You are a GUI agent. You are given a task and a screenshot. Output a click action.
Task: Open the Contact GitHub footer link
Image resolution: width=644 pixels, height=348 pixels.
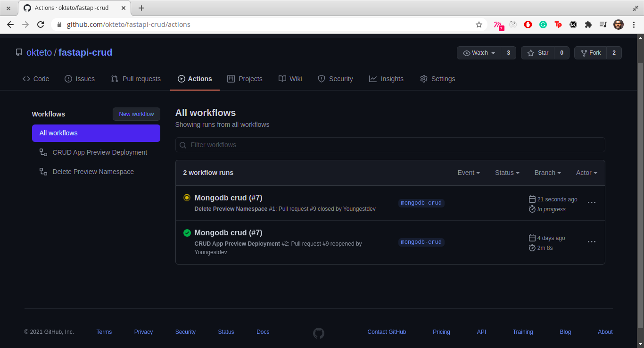click(387, 332)
